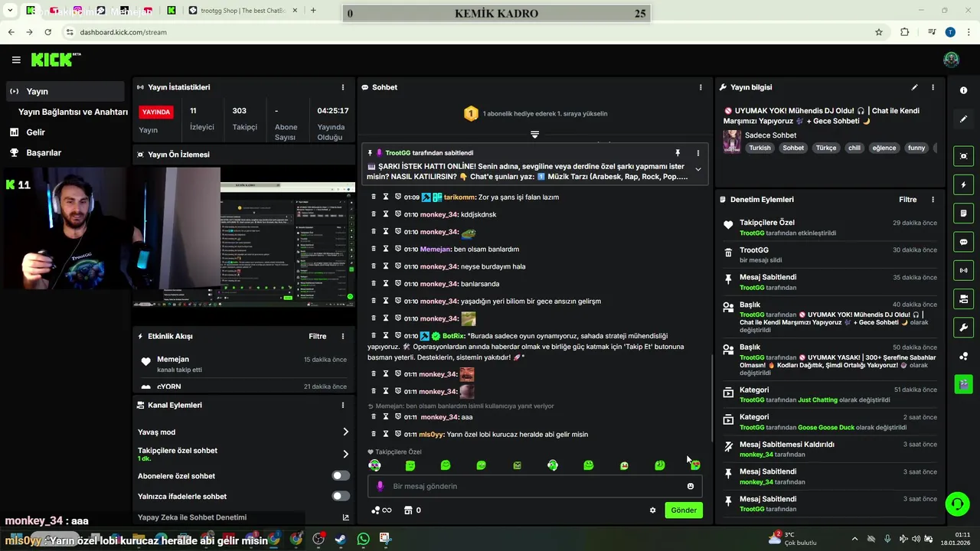The image size is (980, 551).
Task: Open Yayın İstatistikleri three-dot menu
Action: coord(343,87)
